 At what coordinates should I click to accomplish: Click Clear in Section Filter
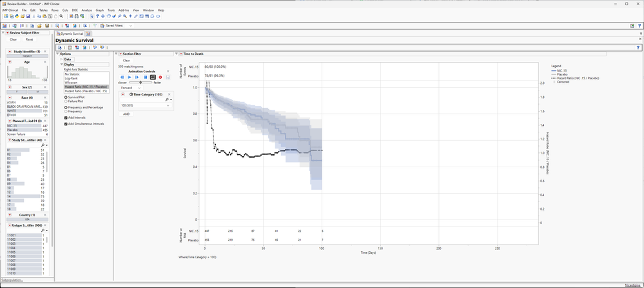point(126,61)
